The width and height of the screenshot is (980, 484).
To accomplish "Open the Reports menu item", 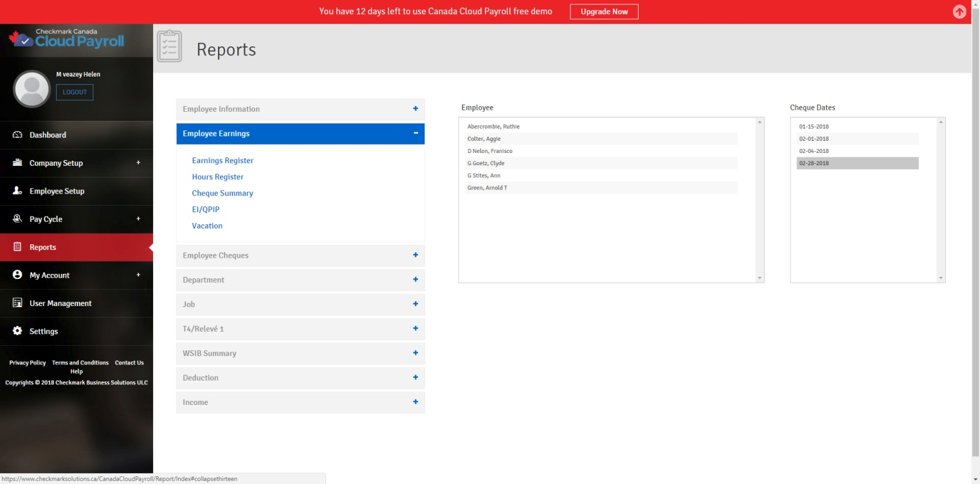I will click(42, 247).
